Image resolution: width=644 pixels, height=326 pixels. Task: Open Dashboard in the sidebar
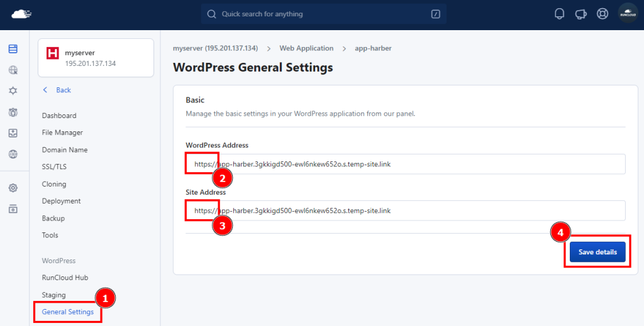(x=59, y=116)
